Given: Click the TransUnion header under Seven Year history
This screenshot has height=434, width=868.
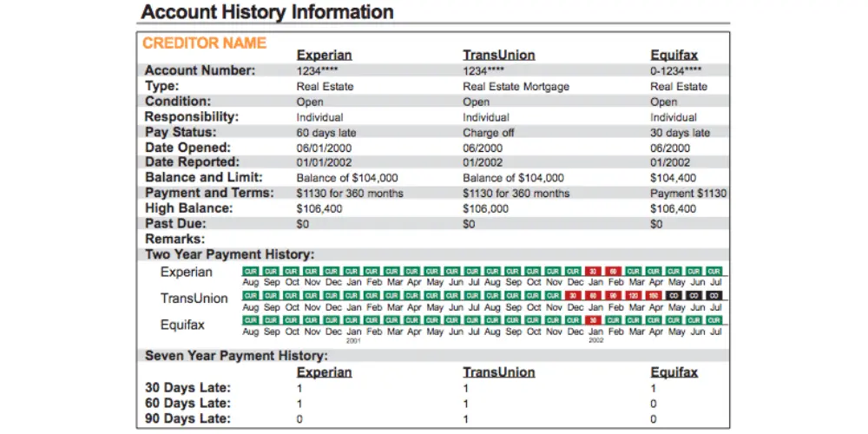Looking at the screenshot, I should pos(499,372).
